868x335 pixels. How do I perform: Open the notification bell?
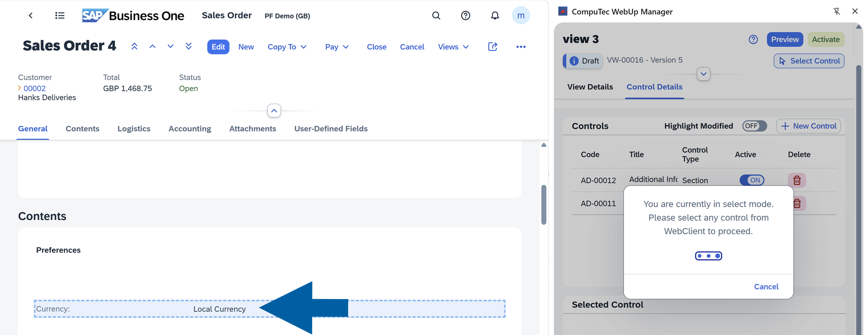495,15
